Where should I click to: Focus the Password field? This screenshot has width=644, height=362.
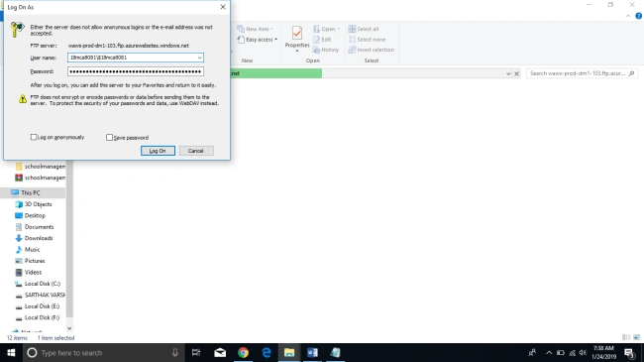pyautogui.click(x=136, y=71)
